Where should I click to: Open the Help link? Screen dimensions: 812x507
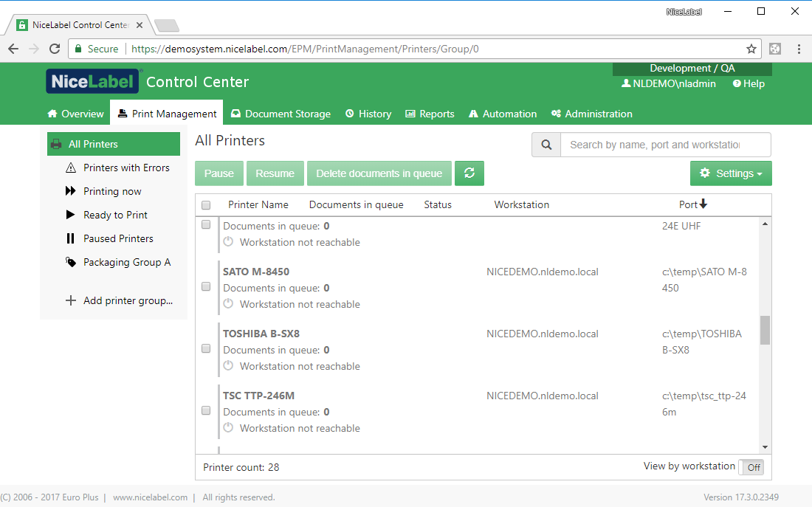(x=749, y=83)
